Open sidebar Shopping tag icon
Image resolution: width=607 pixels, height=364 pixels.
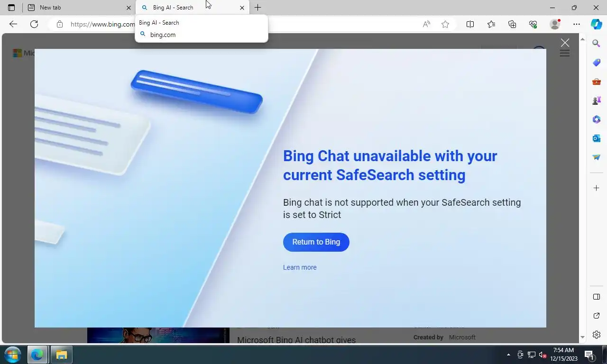coord(597,63)
